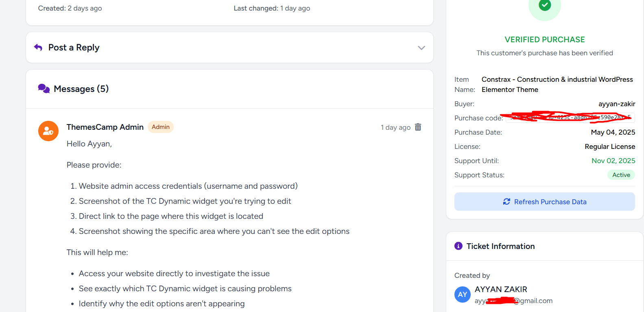Click the Messages (5) section heading

pyautogui.click(x=81, y=89)
